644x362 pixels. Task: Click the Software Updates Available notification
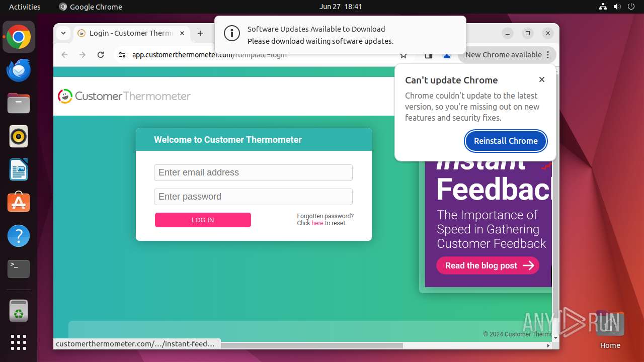coord(340,35)
